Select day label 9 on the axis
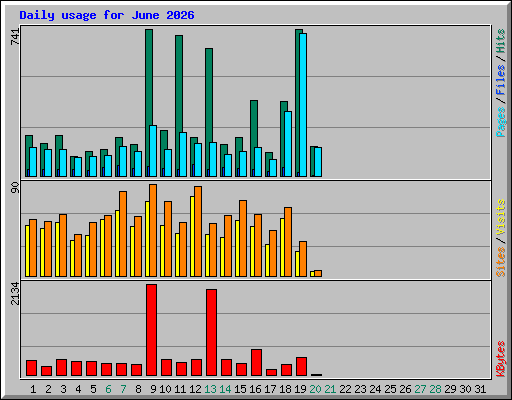The width and height of the screenshot is (512, 400). (153, 389)
